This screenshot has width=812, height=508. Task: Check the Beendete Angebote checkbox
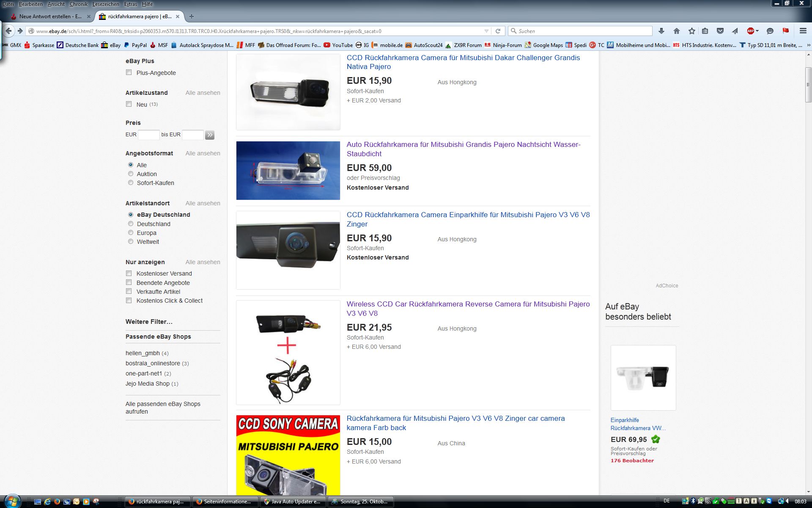click(x=129, y=282)
